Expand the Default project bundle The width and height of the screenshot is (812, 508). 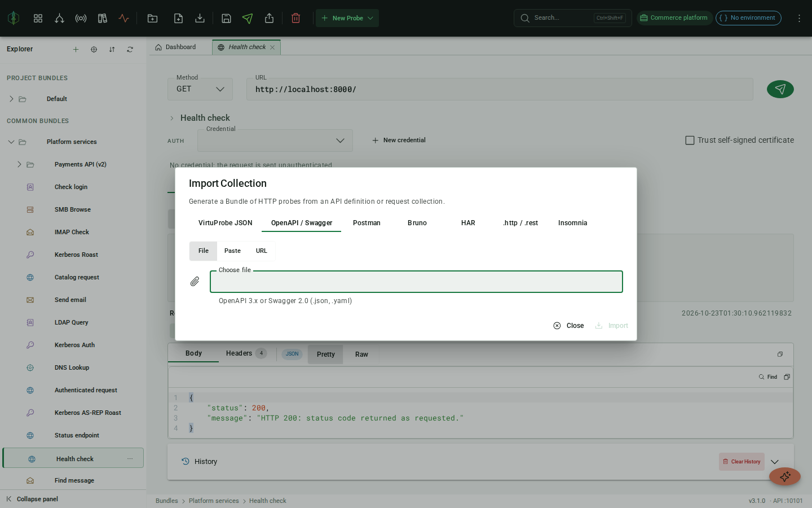tap(11, 99)
